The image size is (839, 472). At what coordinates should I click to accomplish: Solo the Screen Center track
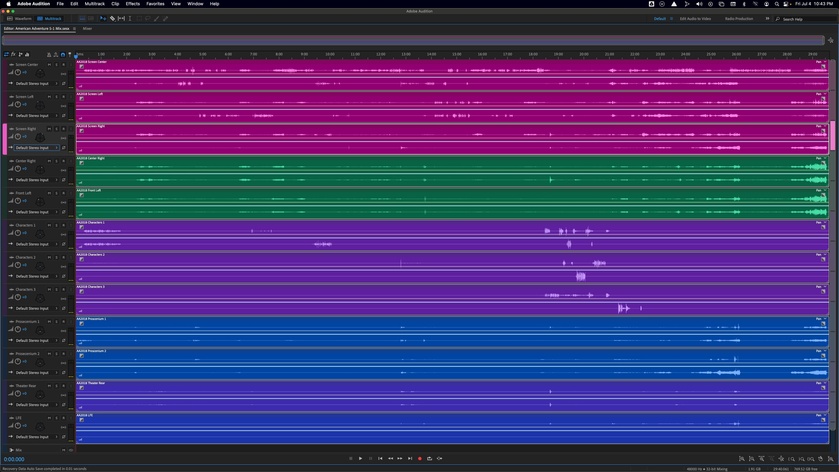click(x=57, y=65)
